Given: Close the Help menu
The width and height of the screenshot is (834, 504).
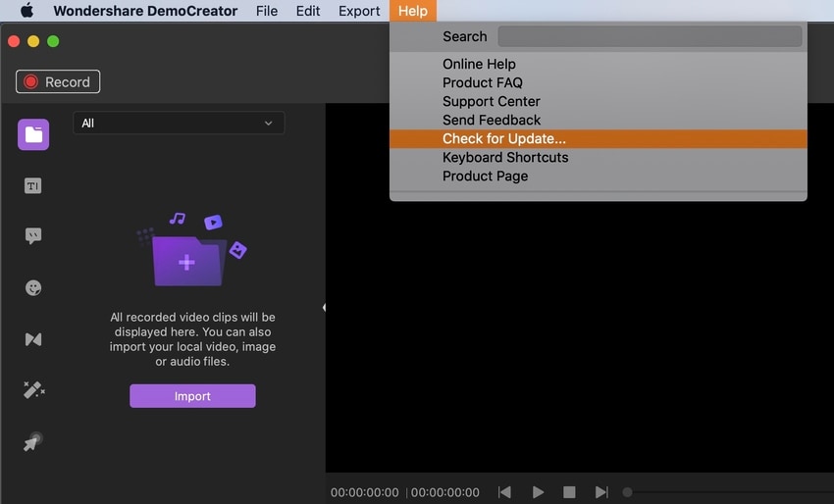Looking at the screenshot, I should coord(413,11).
